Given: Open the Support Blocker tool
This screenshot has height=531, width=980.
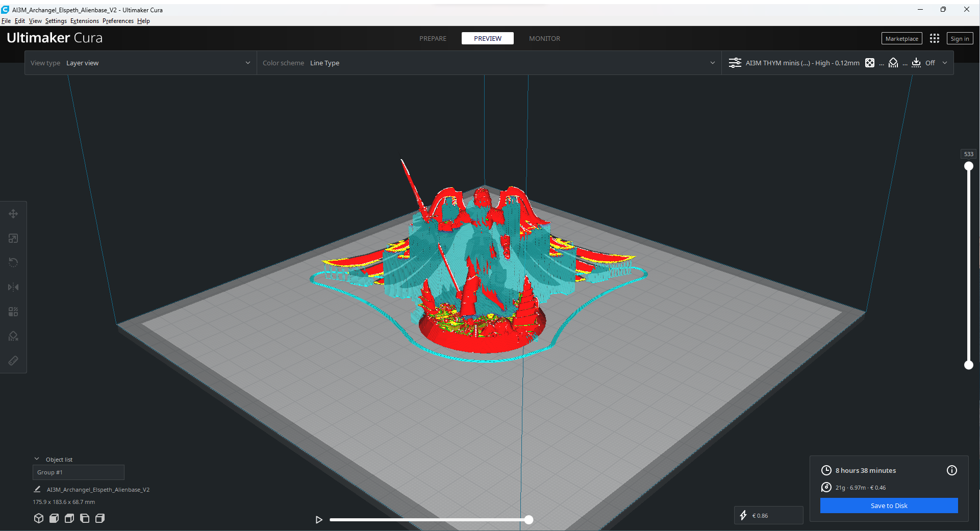Looking at the screenshot, I should (13, 336).
